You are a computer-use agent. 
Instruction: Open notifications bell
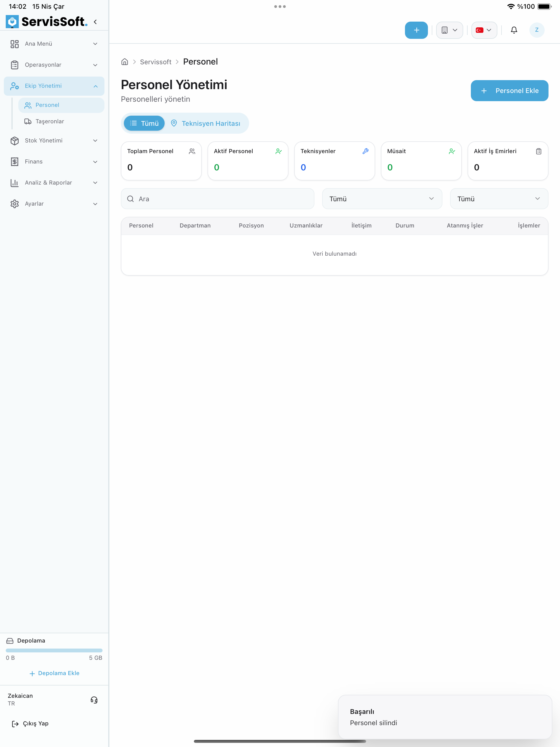514,30
